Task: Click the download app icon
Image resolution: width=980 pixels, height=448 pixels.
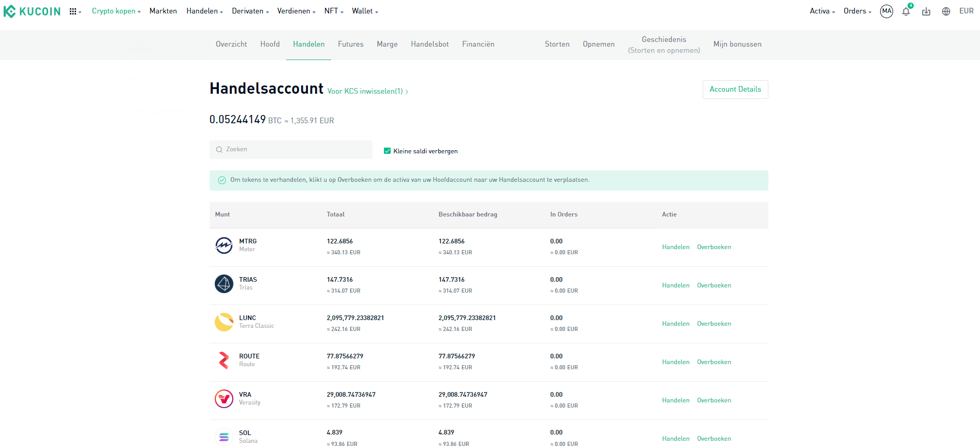Action: pyautogui.click(x=926, y=11)
